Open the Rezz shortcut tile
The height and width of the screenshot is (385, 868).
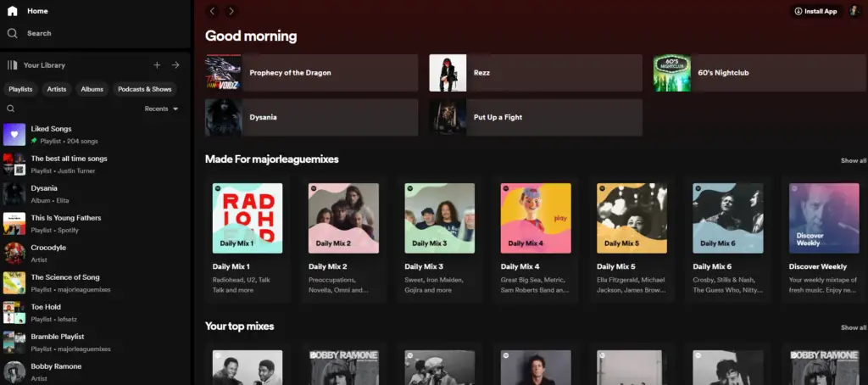pos(536,73)
